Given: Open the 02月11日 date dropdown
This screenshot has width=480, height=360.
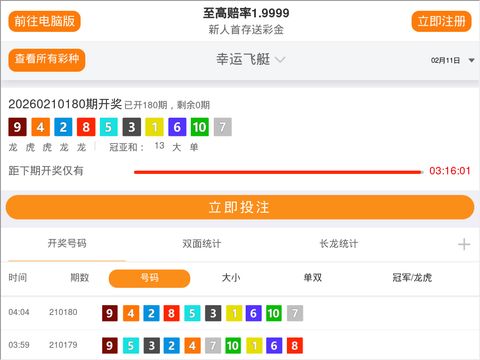Looking at the screenshot, I should click(x=452, y=60).
